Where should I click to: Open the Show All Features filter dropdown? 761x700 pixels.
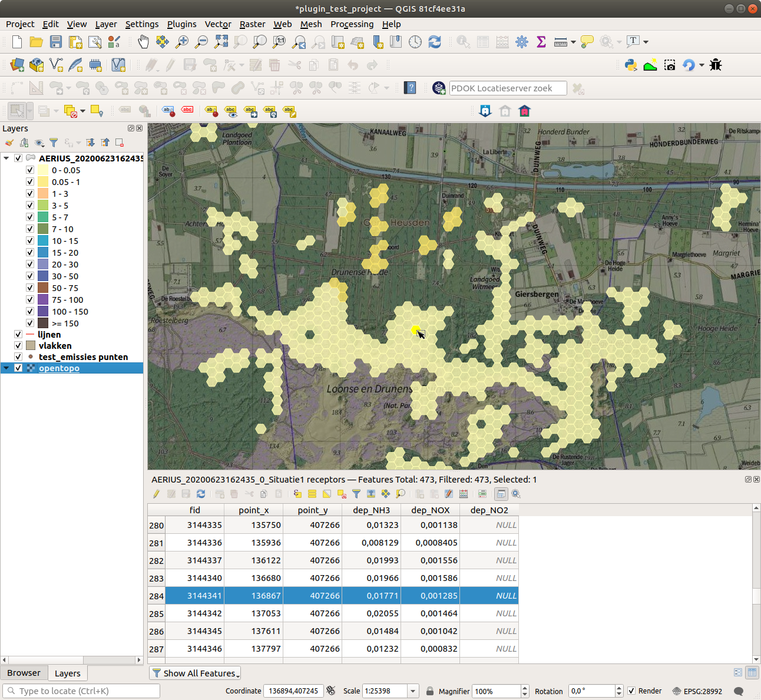194,673
